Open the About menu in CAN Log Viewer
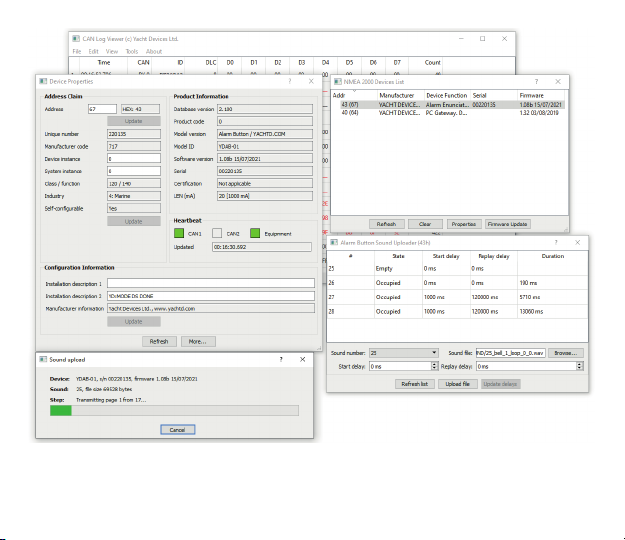The width and height of the screenshot is (625, 540). coord(154,51)
